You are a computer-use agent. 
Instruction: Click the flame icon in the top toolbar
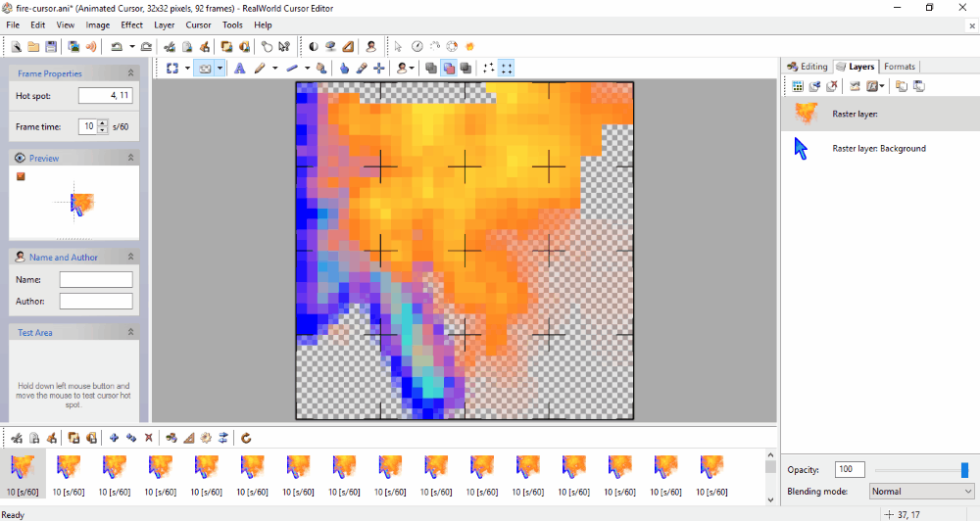[x=470, y=46]
